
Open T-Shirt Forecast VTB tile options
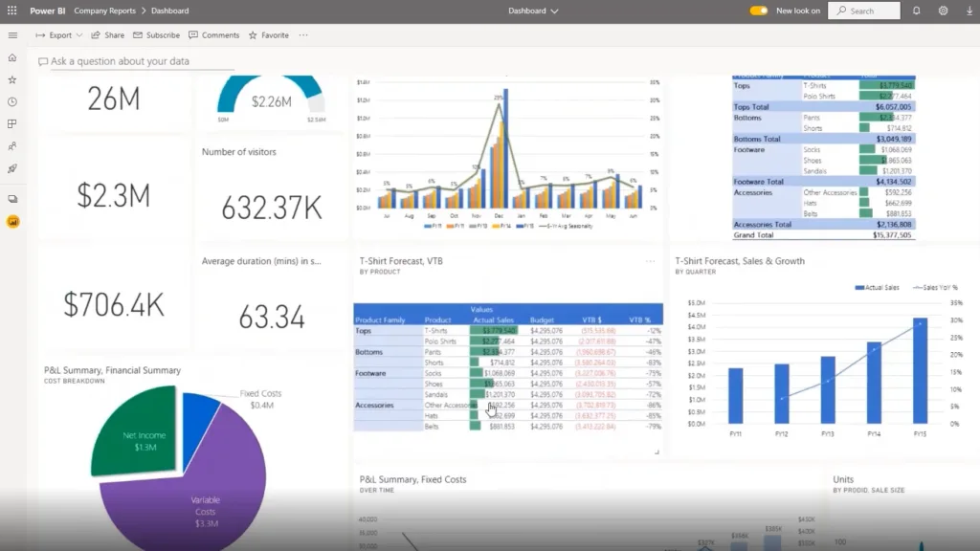click(651, 261)
